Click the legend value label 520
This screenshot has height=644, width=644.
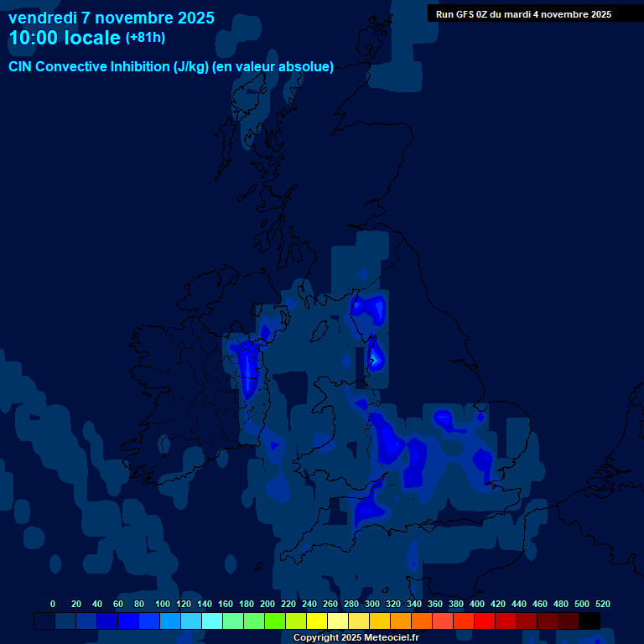pos(602,604)
